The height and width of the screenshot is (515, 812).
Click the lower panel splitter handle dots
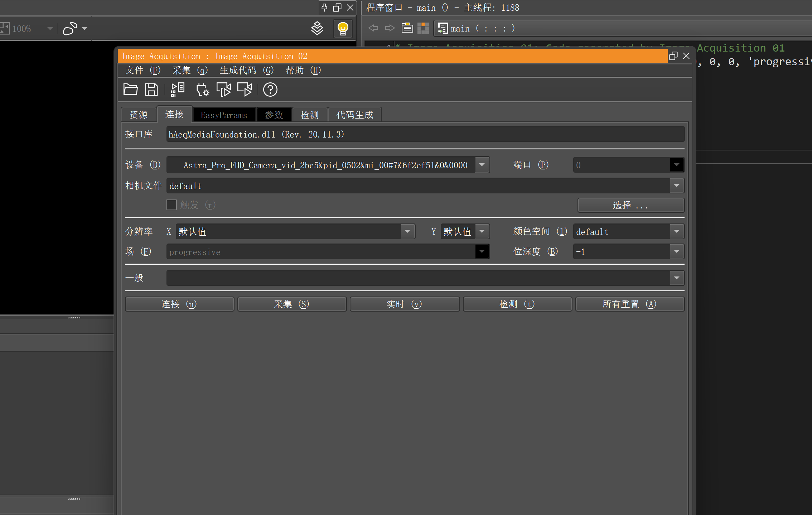pos(74,499)
